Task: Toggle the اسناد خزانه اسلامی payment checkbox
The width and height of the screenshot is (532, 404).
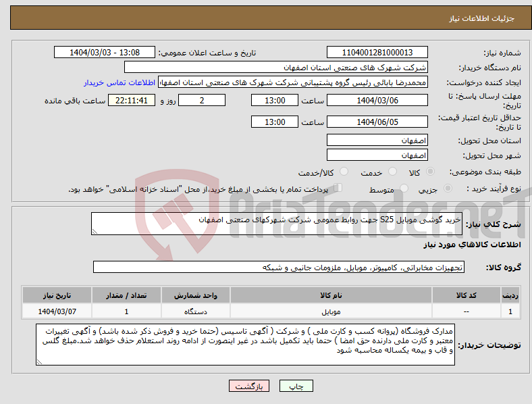Action: [338, 188]
